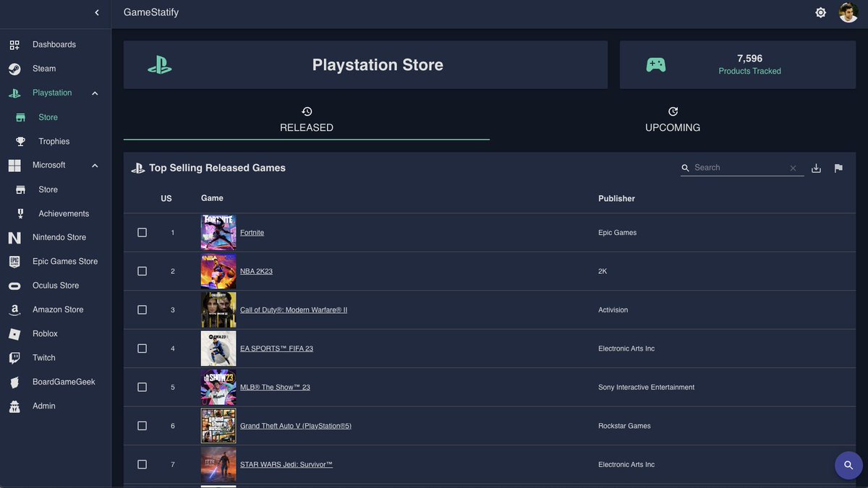Click the Twitch logo icon

pos(14,358)
